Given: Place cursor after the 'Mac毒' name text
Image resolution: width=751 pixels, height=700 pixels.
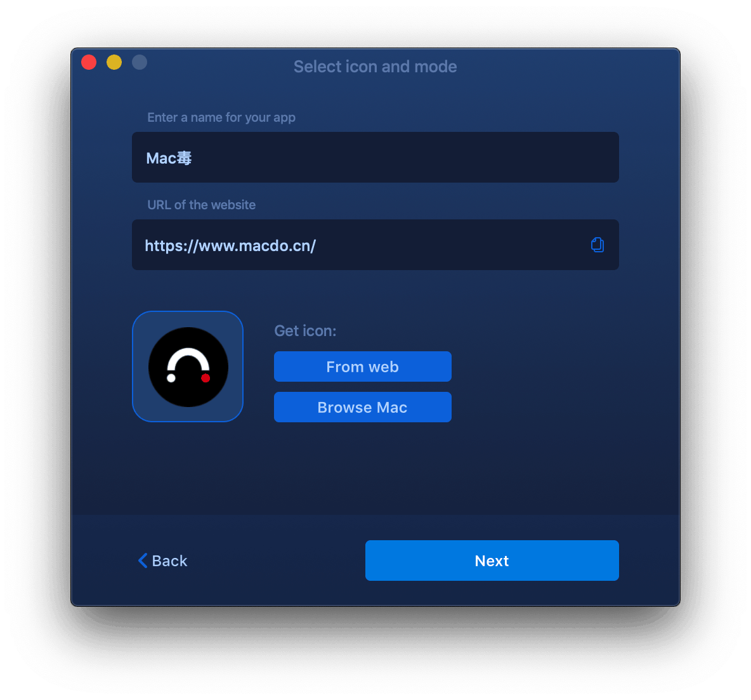Looking at the screenshot, I should coord(193,158).
